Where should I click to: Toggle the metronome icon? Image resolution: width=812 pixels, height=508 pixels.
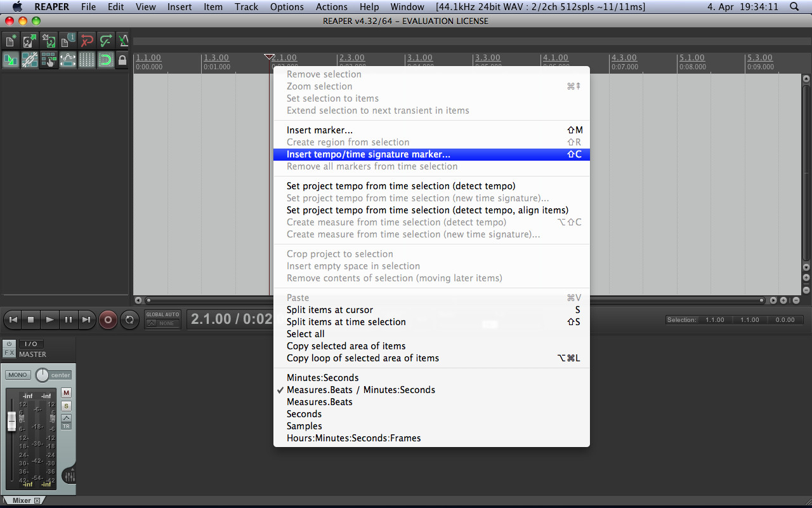pyautogui.click(x=123, y=41)
